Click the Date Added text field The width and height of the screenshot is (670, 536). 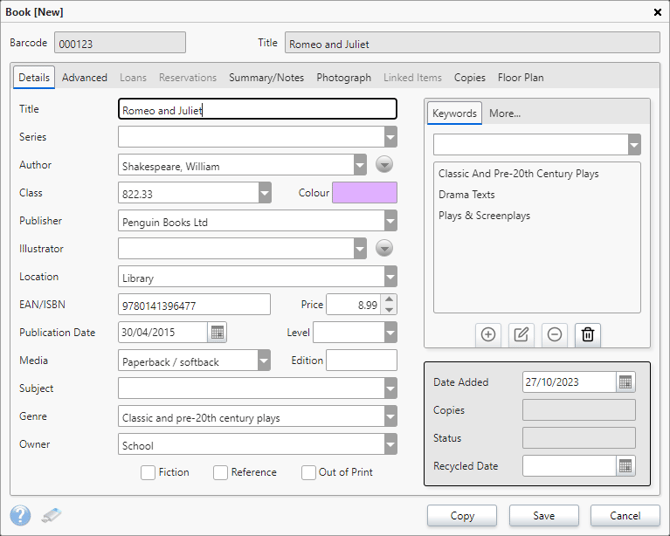569,382
